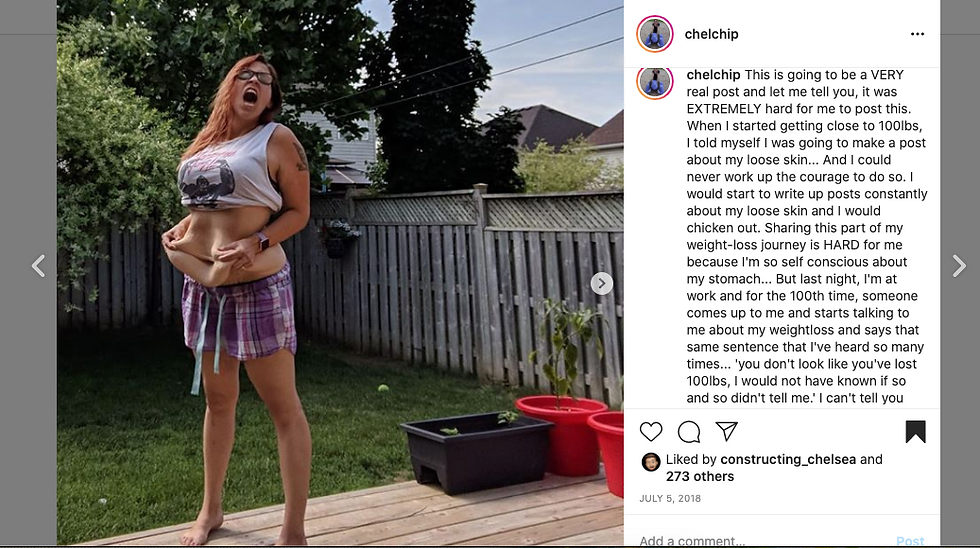Click chelchip avatar beside the caption

click(x=654, y=82)
